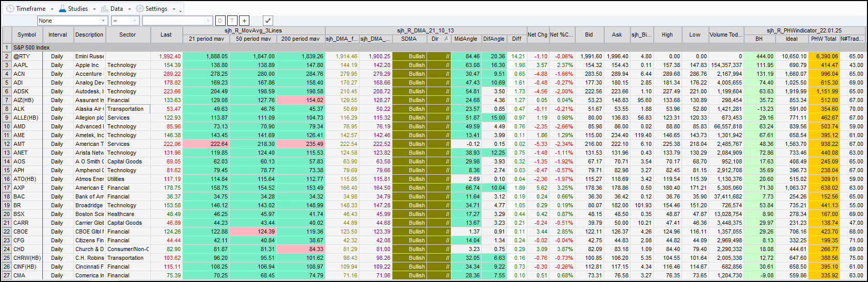The width and height of the screenshot is (868, 282).
Task: Click the Net Chg column header
Action: coord(538,35)
